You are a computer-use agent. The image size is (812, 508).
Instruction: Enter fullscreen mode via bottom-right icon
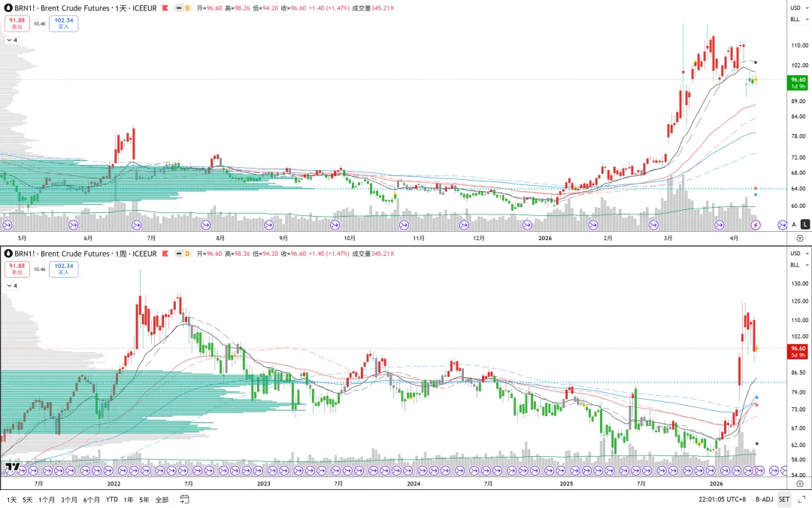801,500
